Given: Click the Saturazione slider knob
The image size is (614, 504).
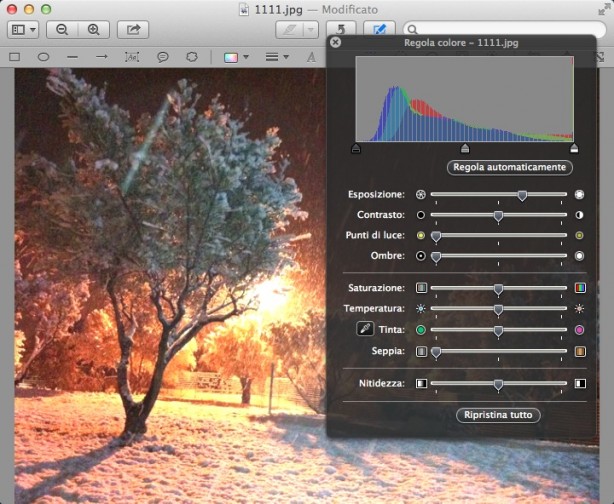Looking at the screenshot, I should 498,288.
